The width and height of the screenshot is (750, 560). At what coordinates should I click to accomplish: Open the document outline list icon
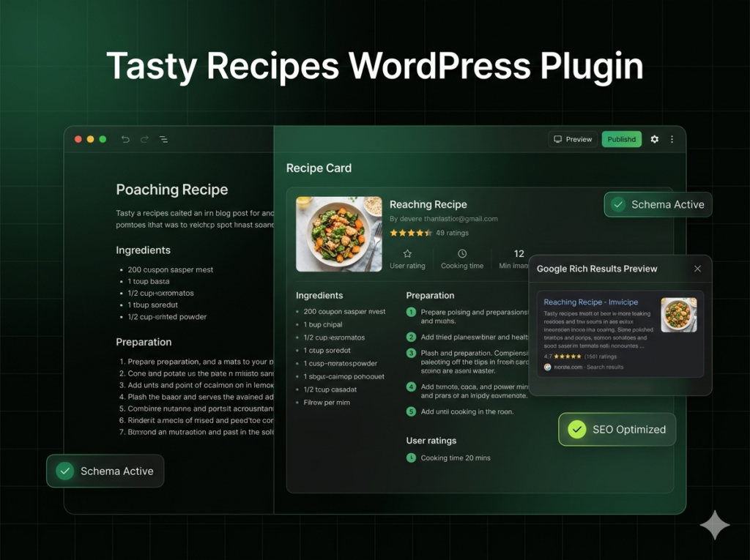[x=163, y=139]
